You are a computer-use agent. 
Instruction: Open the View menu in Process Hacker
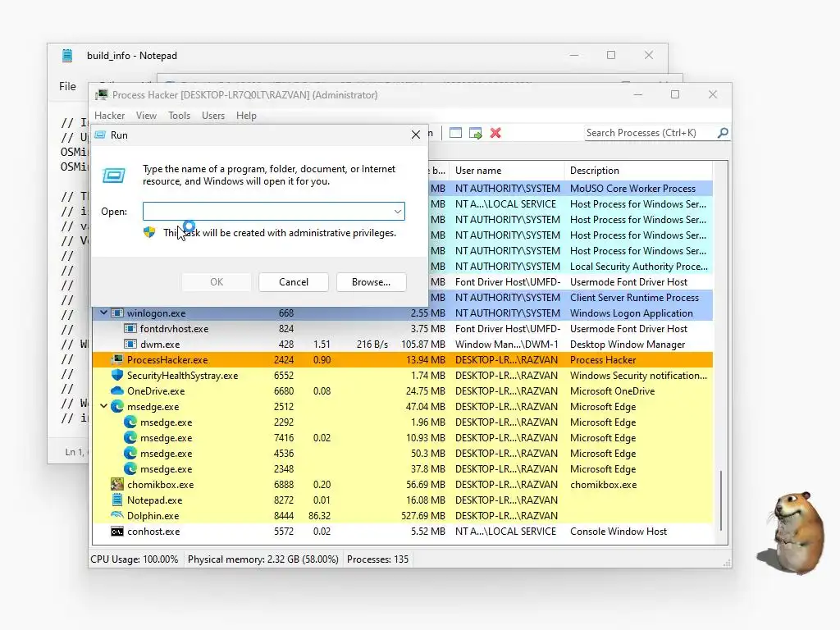(x=146, y=115)
